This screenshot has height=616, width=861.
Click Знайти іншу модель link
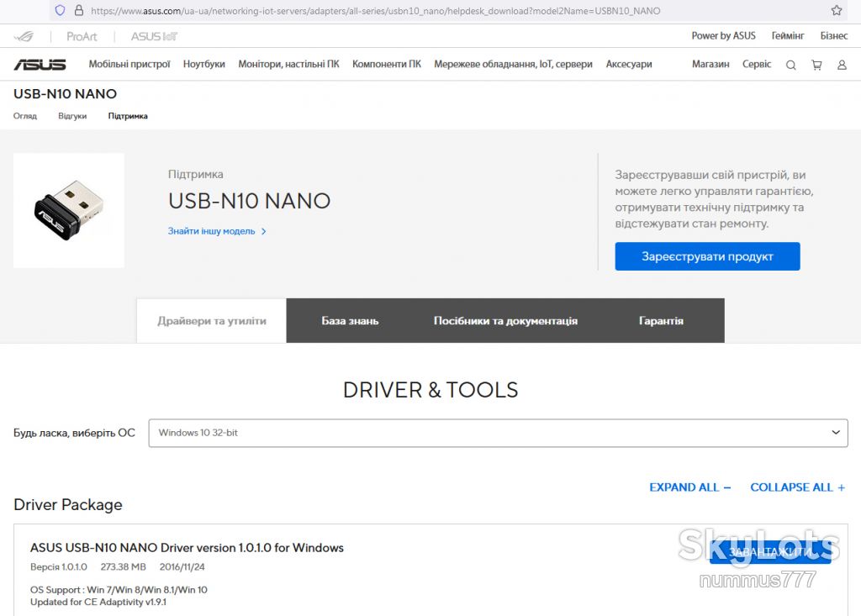click(x=217, y=231)
